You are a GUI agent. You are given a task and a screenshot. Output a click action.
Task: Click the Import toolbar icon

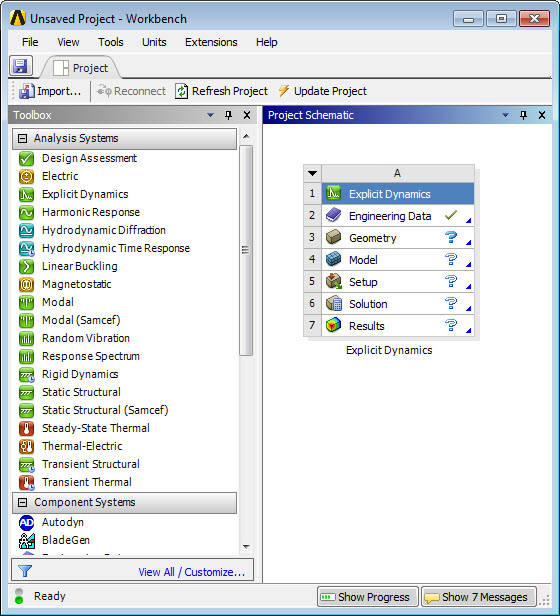pos(27,91)
